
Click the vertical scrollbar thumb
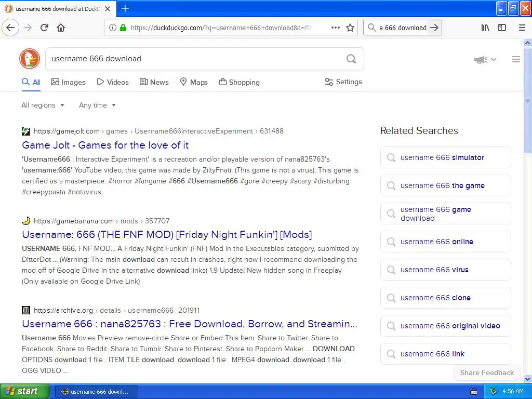pos(527,100)
